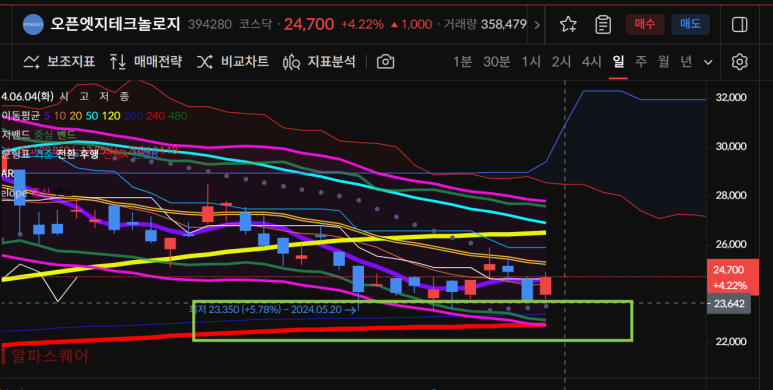Click the 코스닥 market label
Viewport: 773px width, 390px height.
point(255,24)
